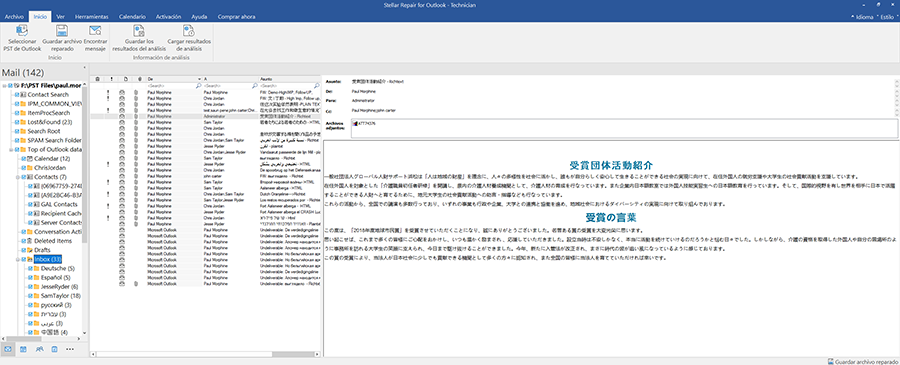Click the Drafts folder icon
The width and height of the screenshot is (900, 365).
pos(30,250)
